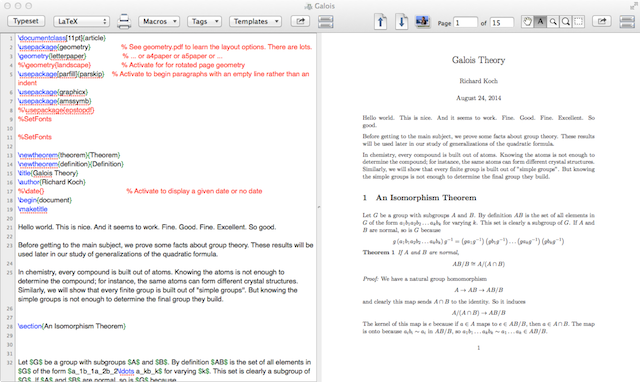Click the printer icon in the toolbar
The width and height of the screenshot is (640, 382).
pos(124,21)
